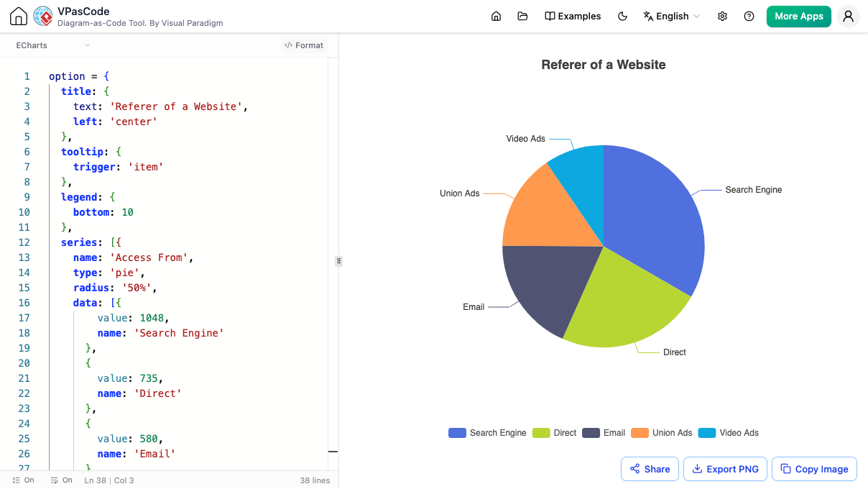The width and height of the screenshot is (868, 489).
Task: Click the 'Union Ads' pie label
Action: (x=460, y=193)
